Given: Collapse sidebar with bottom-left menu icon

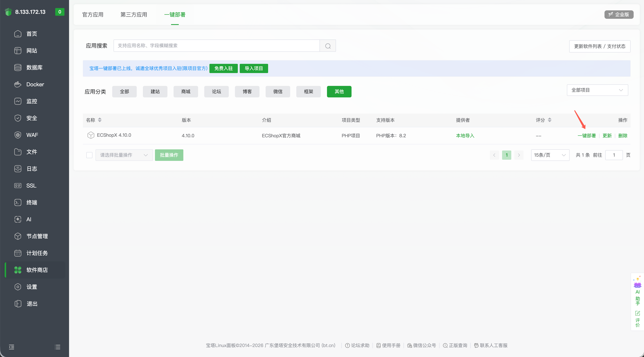Looking at the screenshot, I should tap(12, 347).
